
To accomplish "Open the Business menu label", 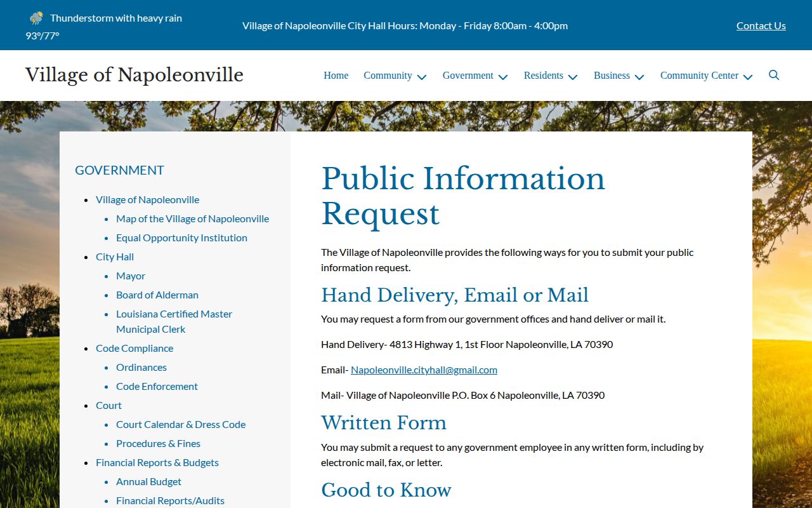I will point(612,75).
